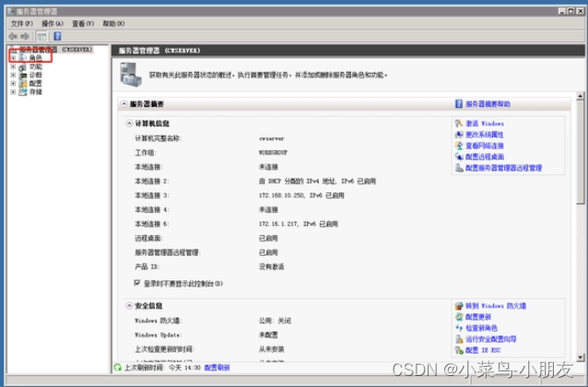The width and height of the screenshot is (588, 387).
Task: Click the green refresh icon in the status line
Action: [118, 368]
